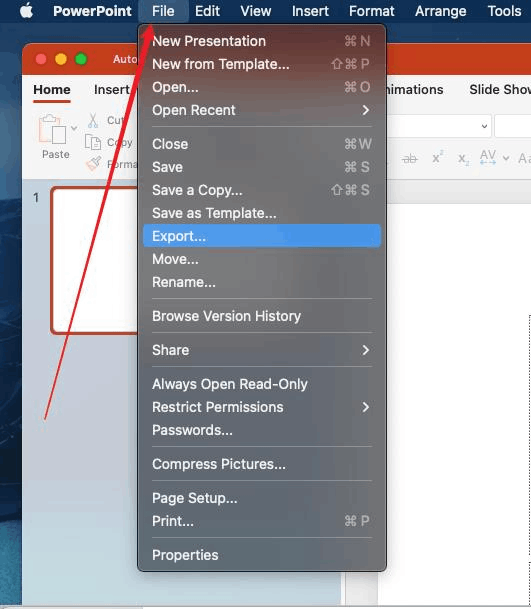Open the PowerPoint app menu
531x609 pixels.
[x=92, y=11]
